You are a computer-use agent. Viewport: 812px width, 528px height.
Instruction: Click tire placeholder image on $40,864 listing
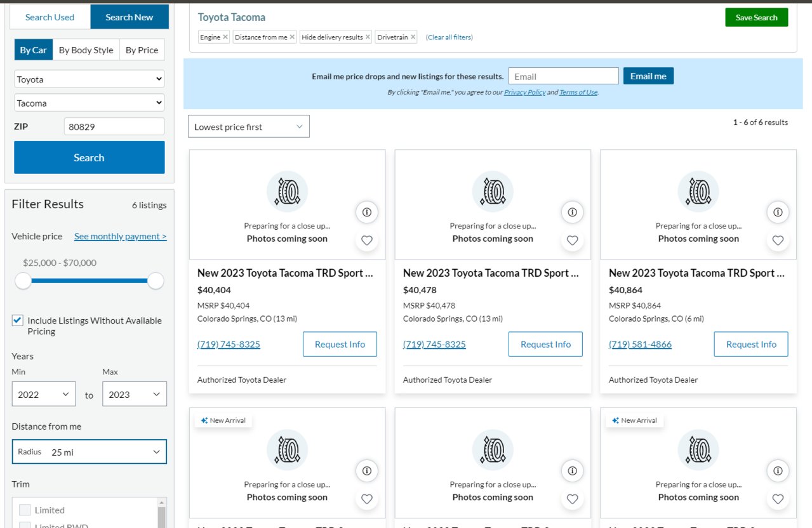(698, 191)
